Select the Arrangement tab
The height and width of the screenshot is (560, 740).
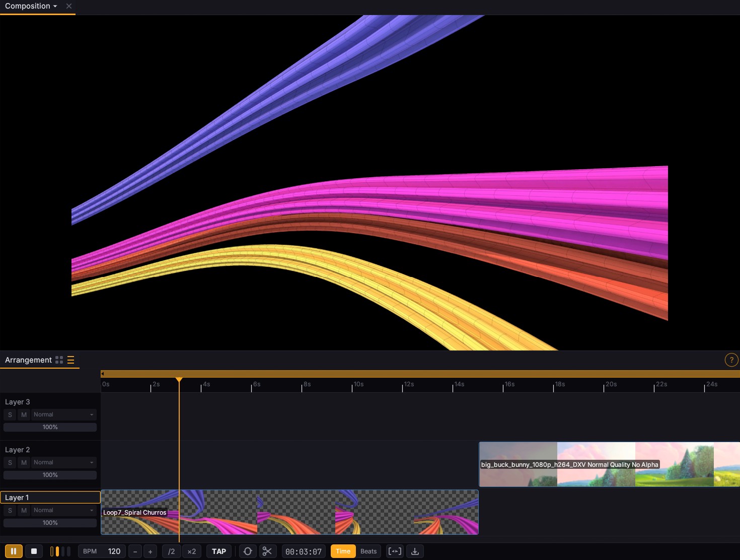click(28, 360)
